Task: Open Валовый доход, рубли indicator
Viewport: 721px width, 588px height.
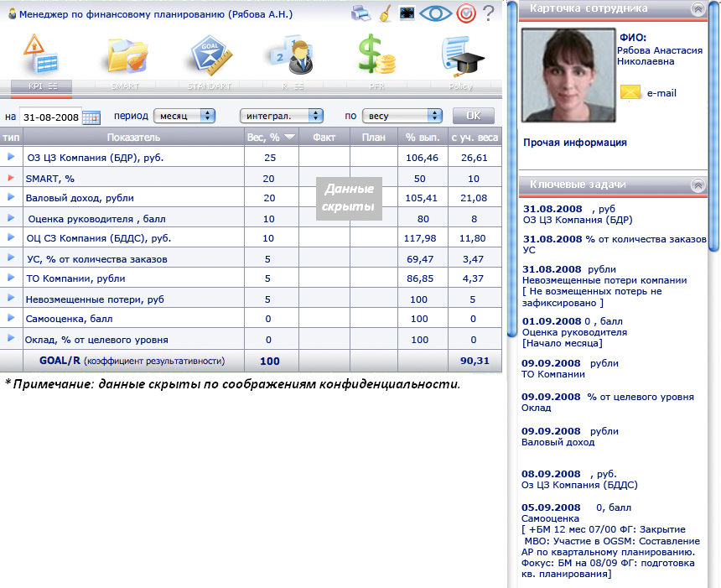Action: point(80,198)
